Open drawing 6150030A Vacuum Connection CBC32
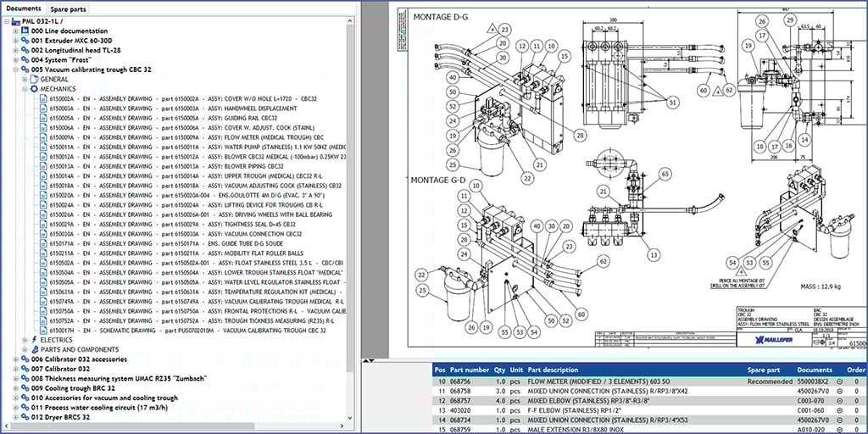 coord(175,234)
